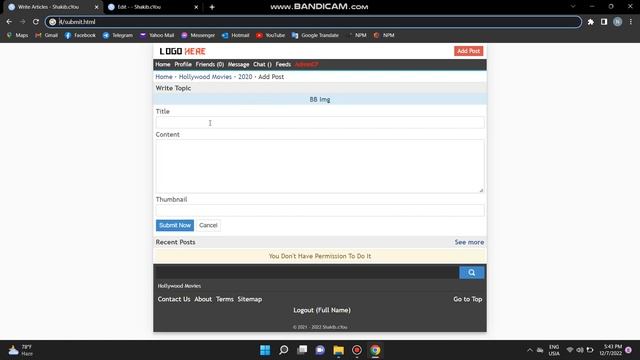Screen dimensions: 640x360
Task: Open the Gmail bookmark
Action: 47,36
